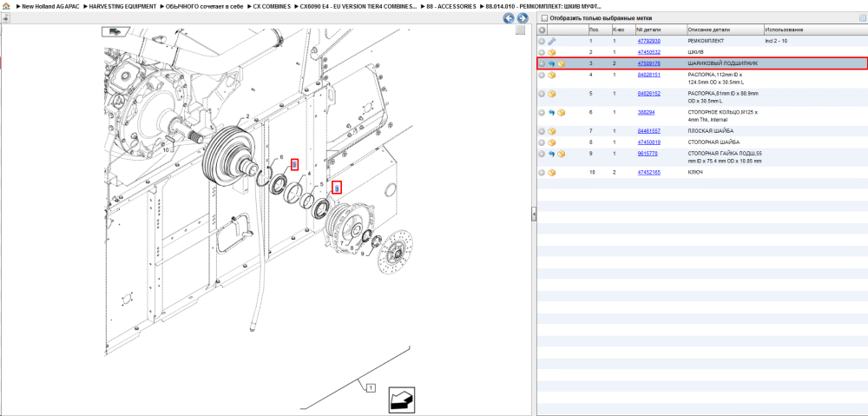
Task: Click box icon for part 84026152
Action: [x=552, y=94]
